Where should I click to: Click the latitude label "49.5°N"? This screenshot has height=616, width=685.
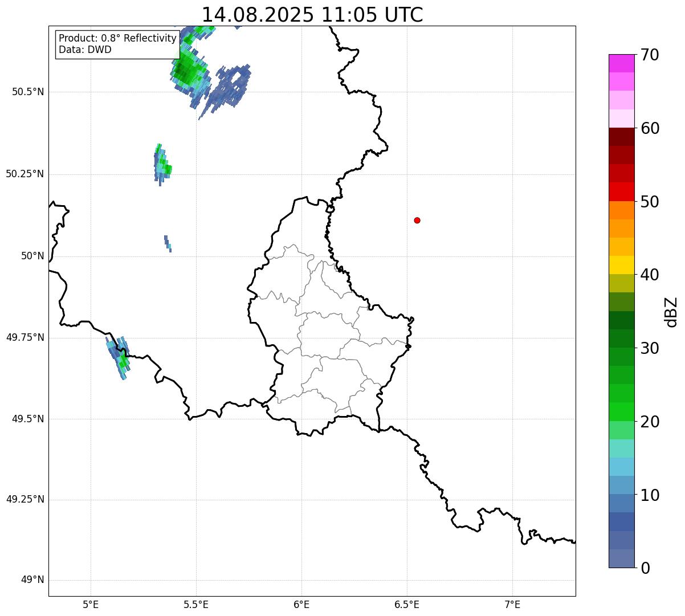point(28,419)
